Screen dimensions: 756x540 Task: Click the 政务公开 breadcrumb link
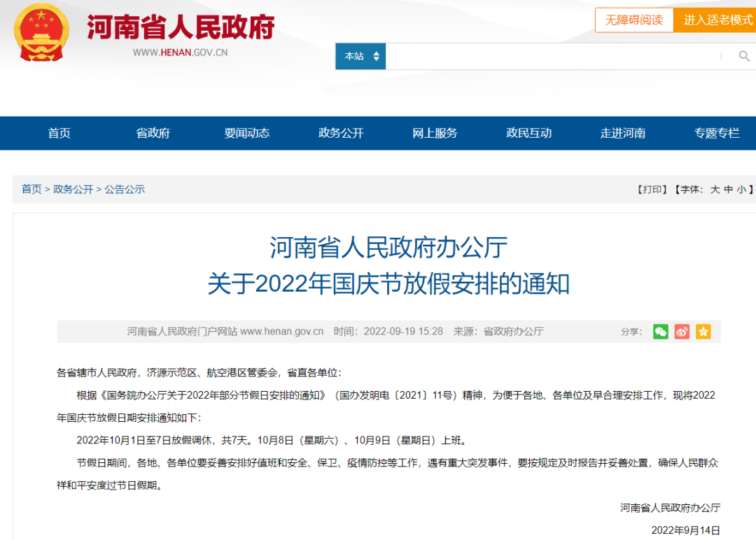coord(73,190)
